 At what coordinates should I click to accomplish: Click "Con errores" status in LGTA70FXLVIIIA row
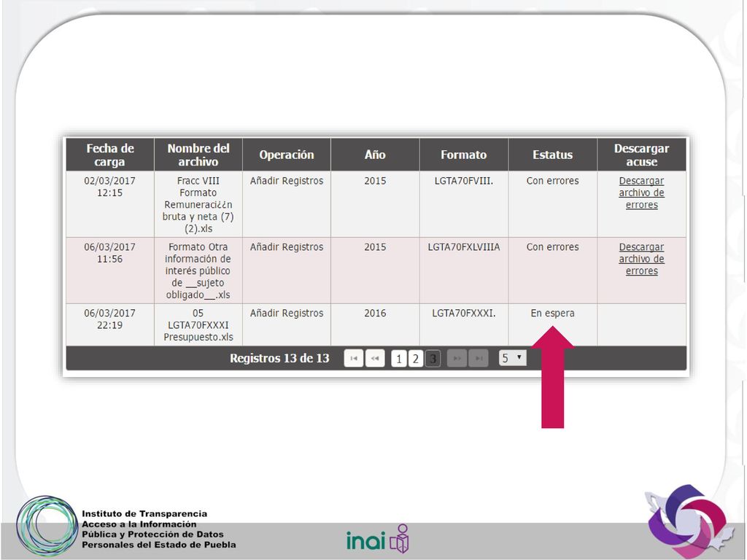553,247
